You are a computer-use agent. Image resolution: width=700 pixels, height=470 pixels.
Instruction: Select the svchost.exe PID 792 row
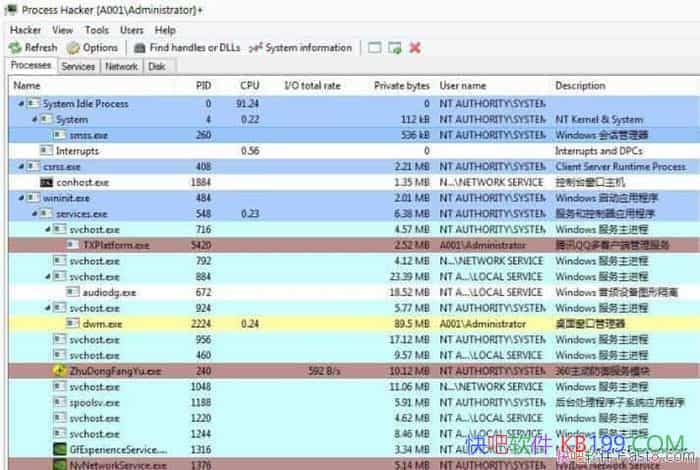(354, 261)
